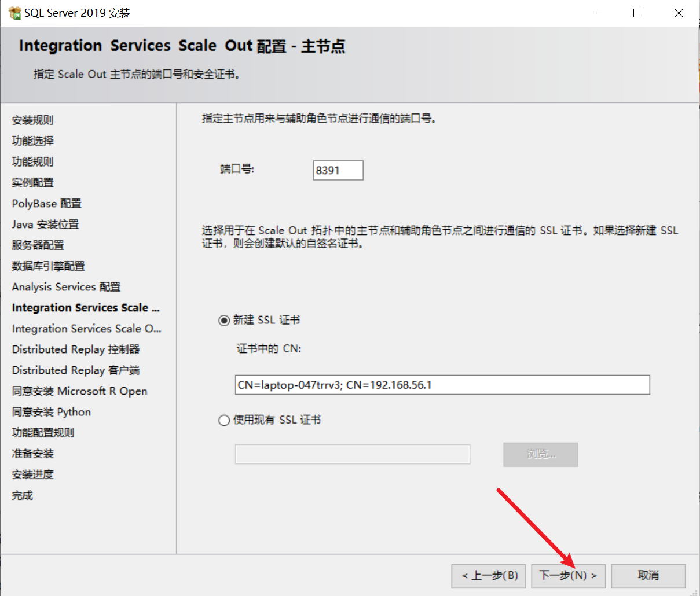Select Distributed Replay 控制器 in the sidebar
The height and width of the screenshot is (596, 700).
(76, 349)
